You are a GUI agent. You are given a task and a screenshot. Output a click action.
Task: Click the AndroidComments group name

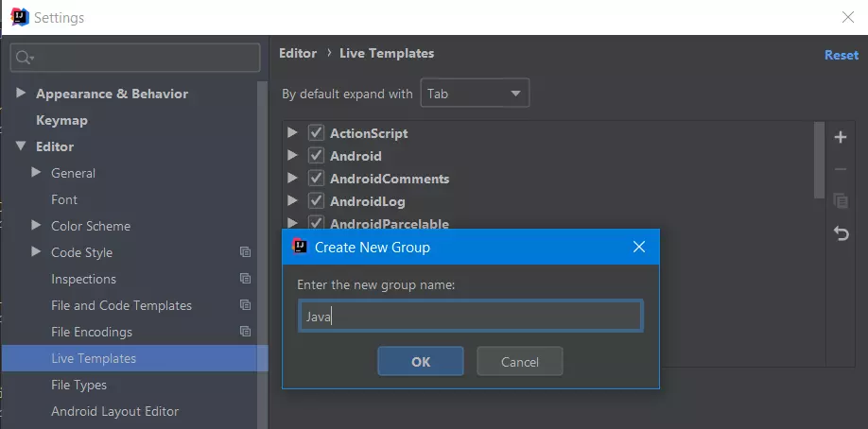coord(390,179)
